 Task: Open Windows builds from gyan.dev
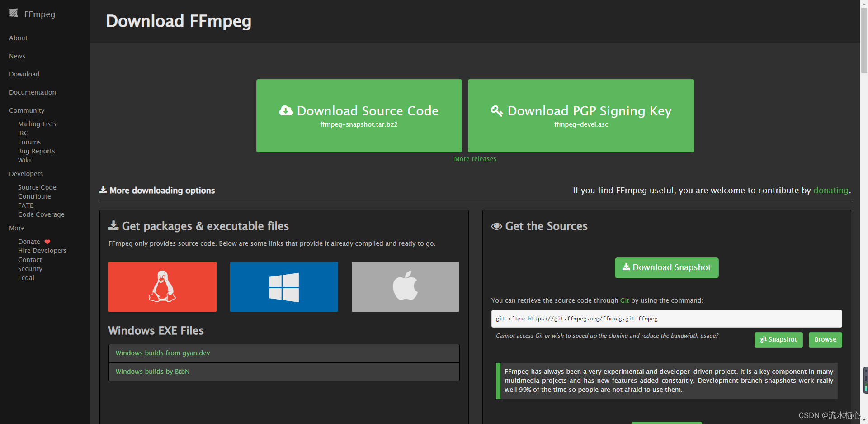point(162,353)
